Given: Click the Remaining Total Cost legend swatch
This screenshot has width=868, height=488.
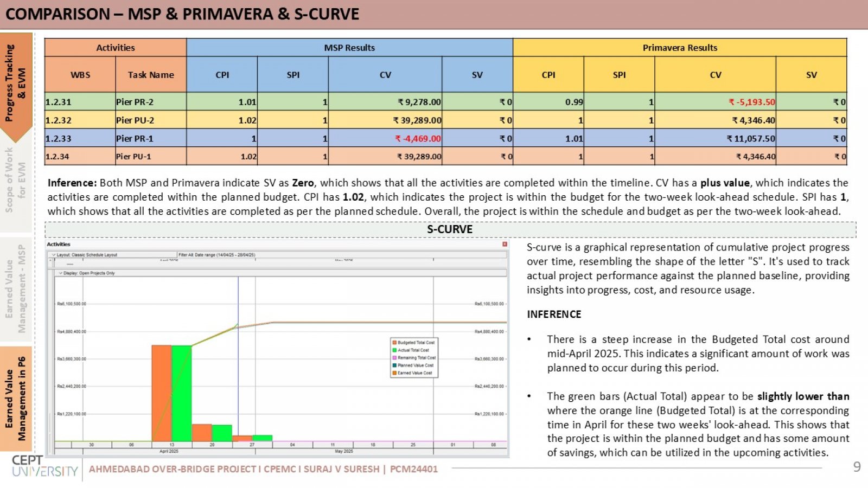Looking at the screenshot, I should (394, 358).
